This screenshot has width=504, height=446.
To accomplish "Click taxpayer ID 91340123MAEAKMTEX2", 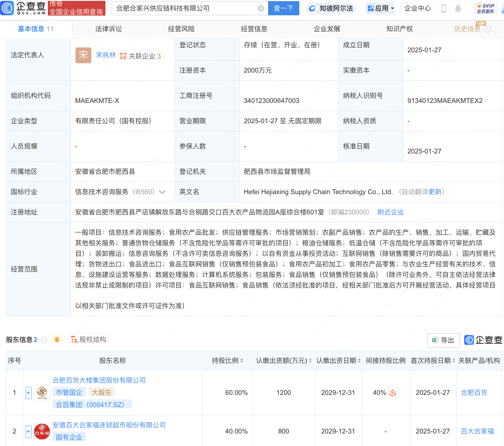I will point(445,101).
